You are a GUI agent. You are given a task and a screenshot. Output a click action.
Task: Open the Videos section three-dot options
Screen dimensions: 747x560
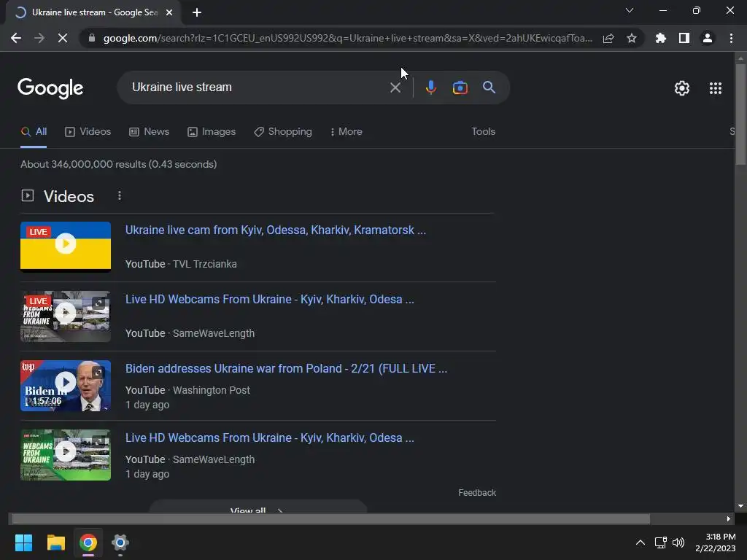click(120, 195)
